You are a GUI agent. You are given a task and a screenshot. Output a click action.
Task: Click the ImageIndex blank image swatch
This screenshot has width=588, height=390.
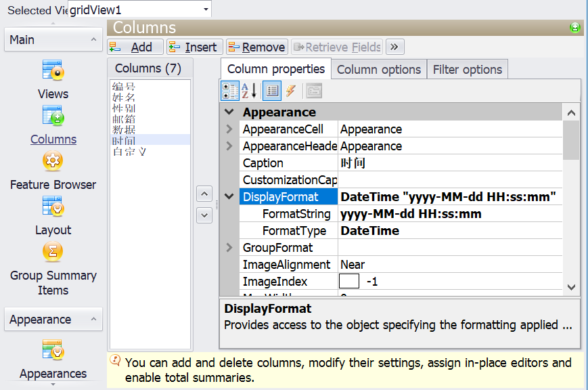[349, 281]
